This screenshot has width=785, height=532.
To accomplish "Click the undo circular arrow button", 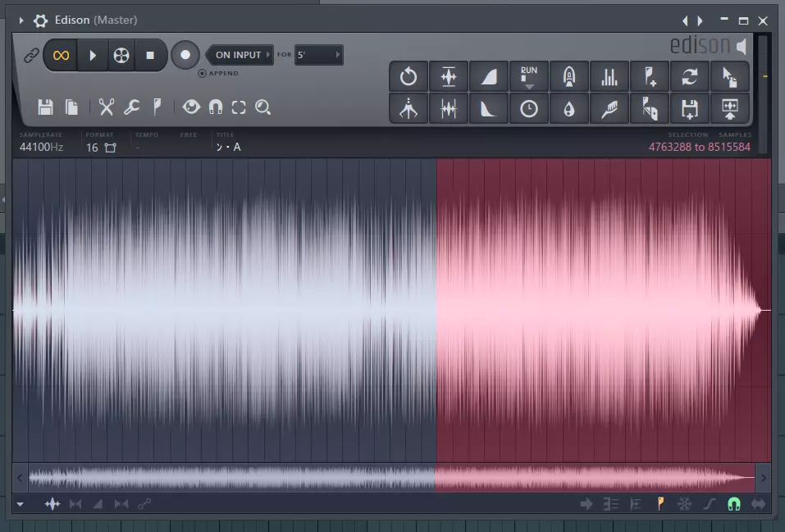I will click(408, 77).
